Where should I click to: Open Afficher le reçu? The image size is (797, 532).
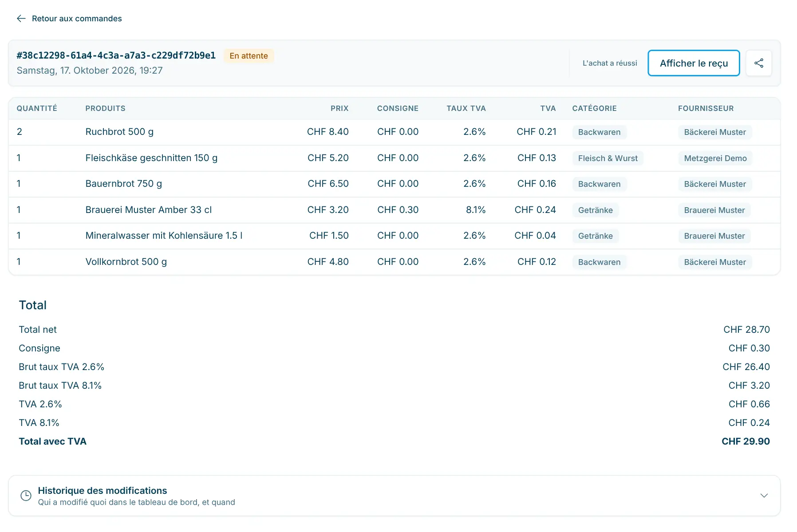click(694, 63)
